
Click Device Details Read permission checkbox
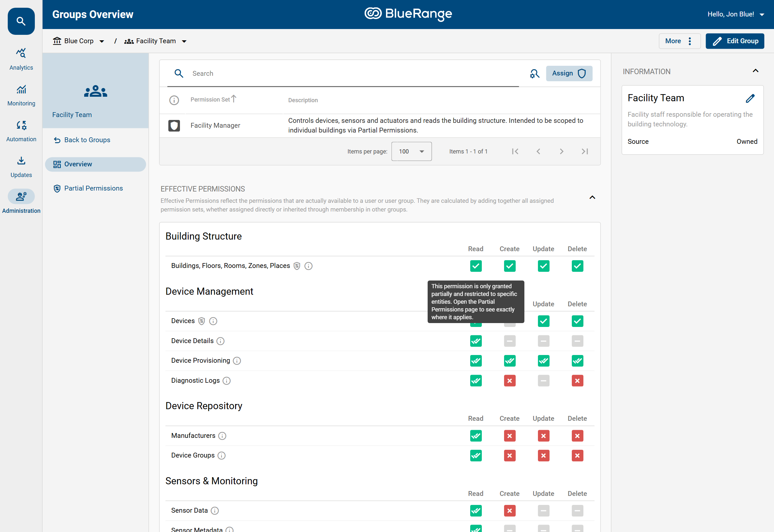(x=476, y=341)
